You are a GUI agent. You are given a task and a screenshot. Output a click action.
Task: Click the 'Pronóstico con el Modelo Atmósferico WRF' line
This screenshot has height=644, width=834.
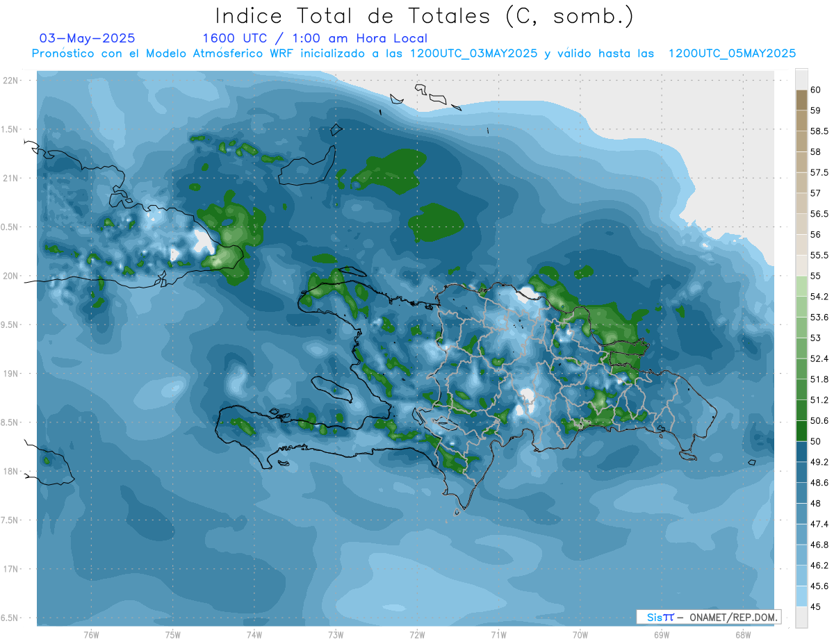[414, 53]
